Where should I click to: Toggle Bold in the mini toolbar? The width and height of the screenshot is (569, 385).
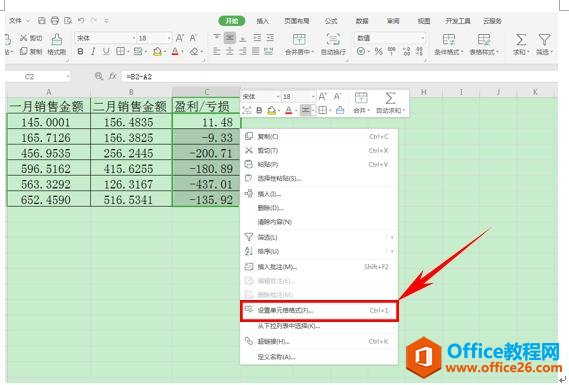pos(259,110)
